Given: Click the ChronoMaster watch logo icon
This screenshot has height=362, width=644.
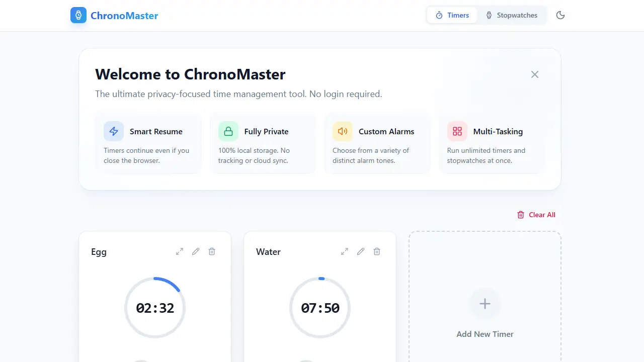Looking at the screenshot, I should pos(78,16).
